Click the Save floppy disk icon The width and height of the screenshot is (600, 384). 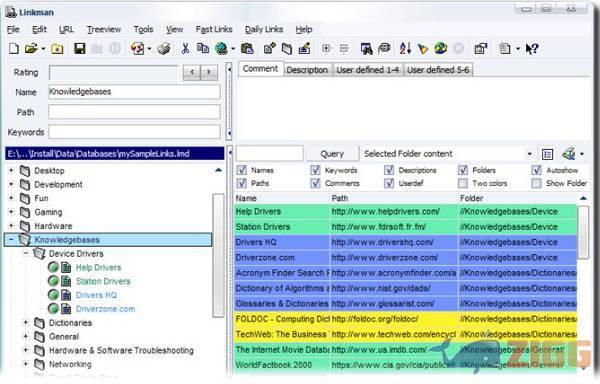coord(80,49)
